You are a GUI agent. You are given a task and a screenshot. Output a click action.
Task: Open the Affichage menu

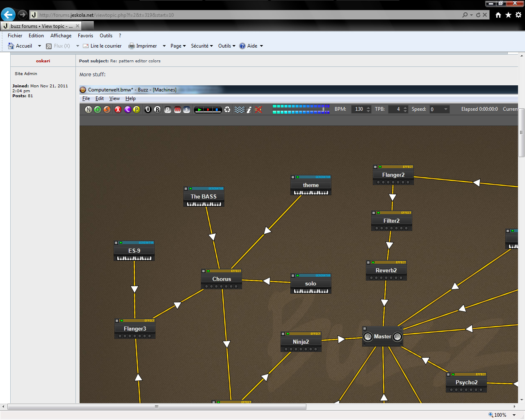(x=61, y=36)
